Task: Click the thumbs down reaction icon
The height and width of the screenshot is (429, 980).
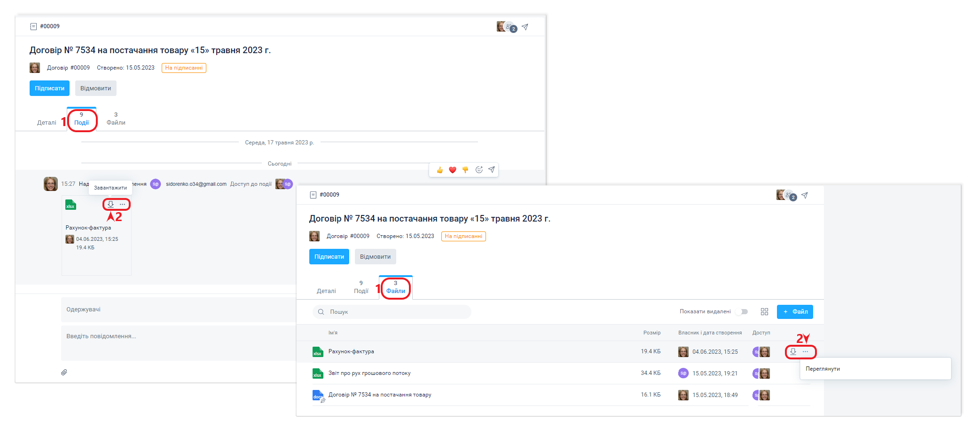Action: pyautogui.click(x=465, y=170)
